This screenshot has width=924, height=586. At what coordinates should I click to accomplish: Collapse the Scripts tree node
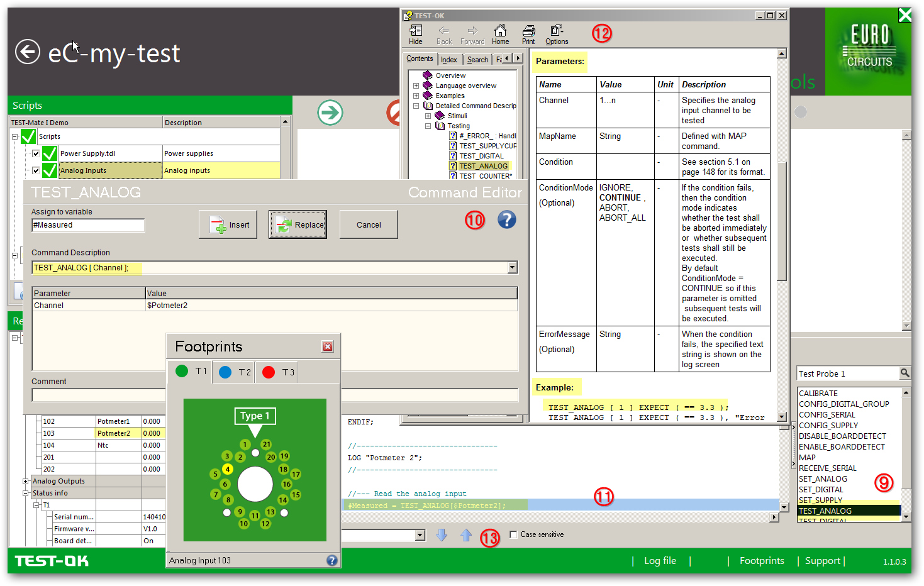[x=14, y=136]
